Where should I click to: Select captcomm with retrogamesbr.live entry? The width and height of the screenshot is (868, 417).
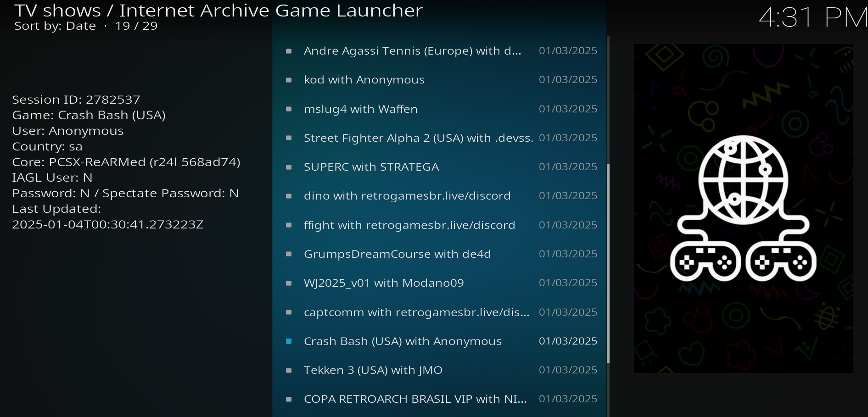439,312
